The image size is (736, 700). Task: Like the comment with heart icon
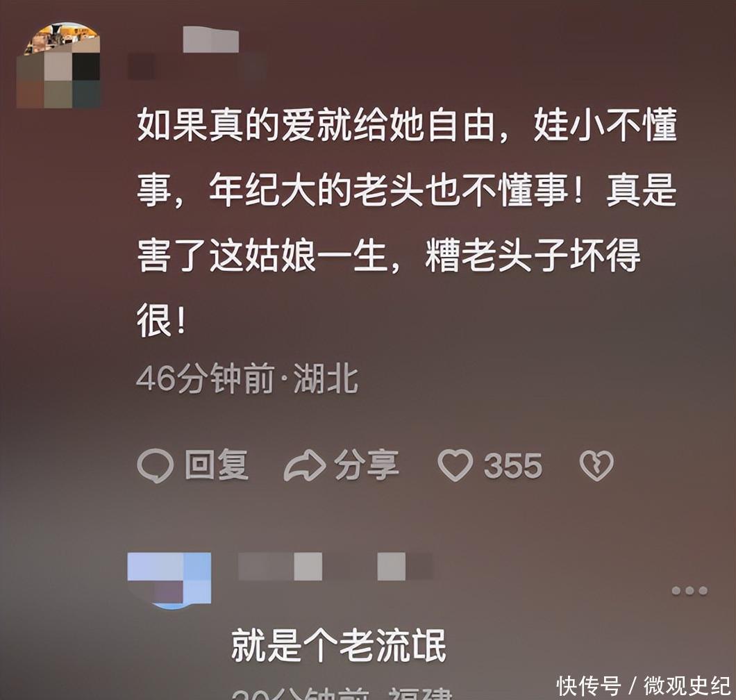point(455,465)
